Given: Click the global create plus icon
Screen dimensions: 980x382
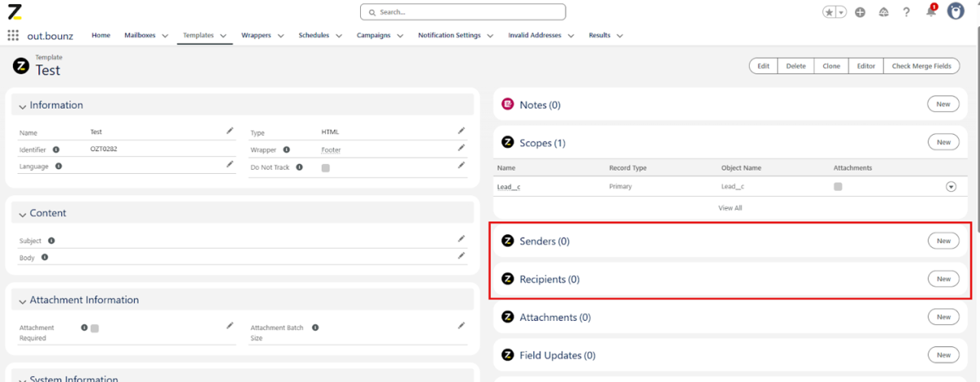Looking at the screenshot, I should click(860, 12).
